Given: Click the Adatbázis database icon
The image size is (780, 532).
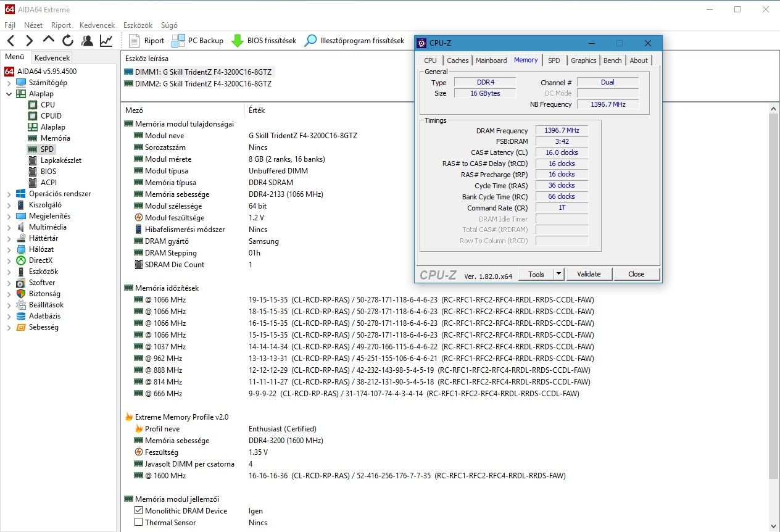Looking at the screenshot, I should 21,316.
